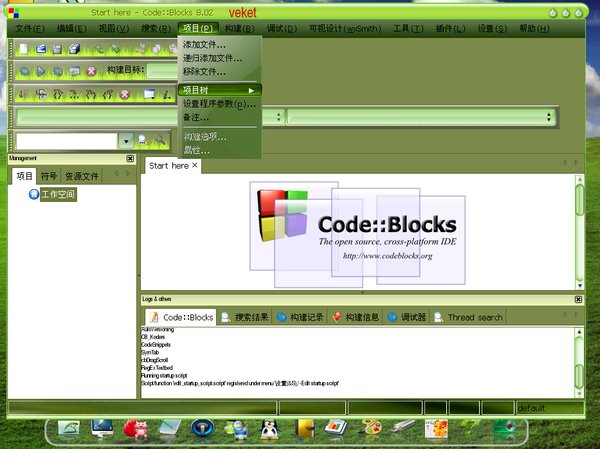Switch to the Thread search log tab
Screen dimensions: 600x449
coord(470,317)
